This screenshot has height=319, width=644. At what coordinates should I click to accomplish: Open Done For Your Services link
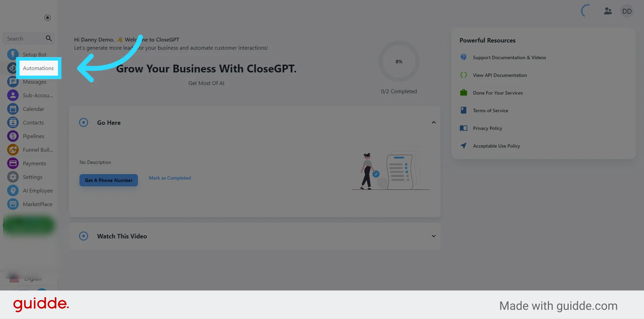click(x=498, y=93)
